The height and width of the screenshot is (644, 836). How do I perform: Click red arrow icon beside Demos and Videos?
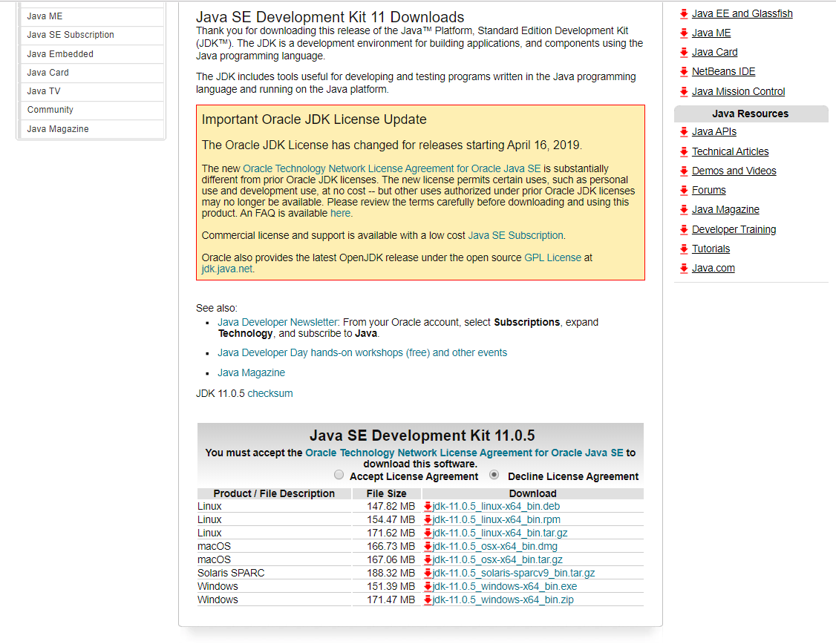coord(684,171)
